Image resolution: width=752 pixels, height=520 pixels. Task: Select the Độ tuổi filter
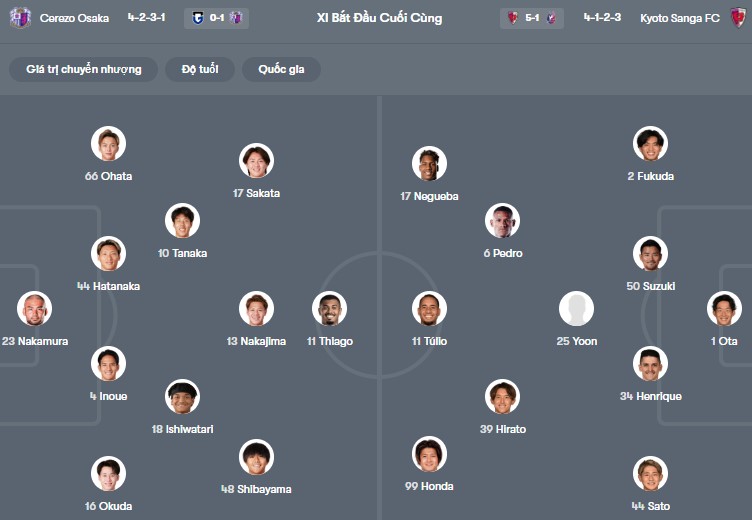coord(200,69)
